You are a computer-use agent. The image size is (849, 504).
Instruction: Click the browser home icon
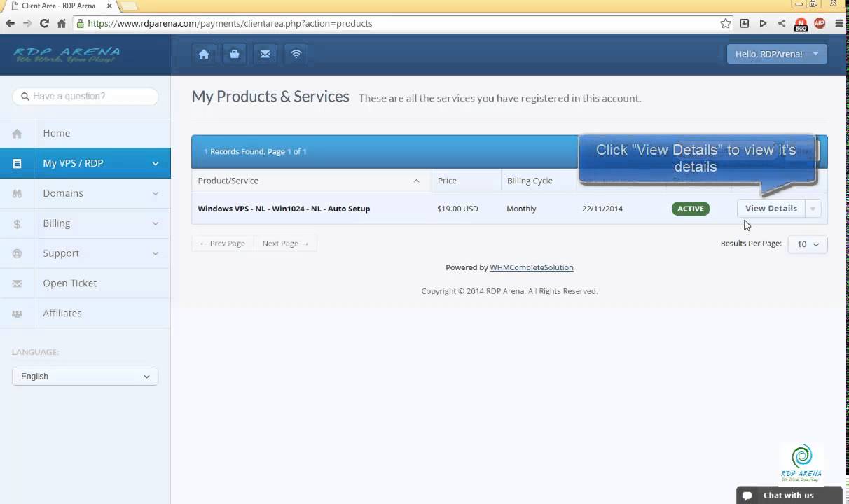point(62,23)
